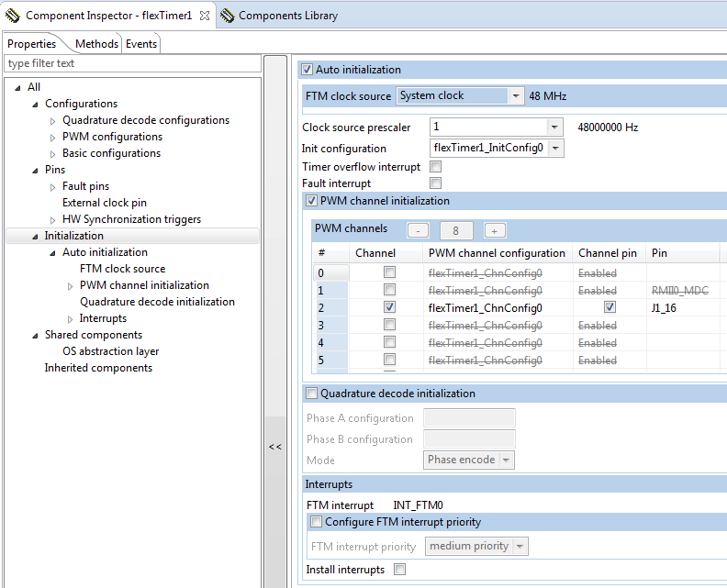
Task: Enable Configure FTM interrupt priority checkbox
Action: tap(316, 522)
